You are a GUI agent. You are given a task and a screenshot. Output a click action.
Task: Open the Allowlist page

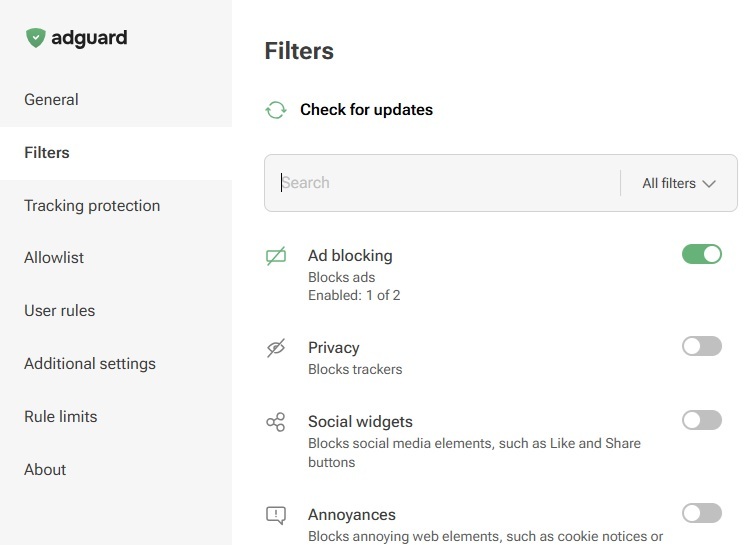(116, 258)
